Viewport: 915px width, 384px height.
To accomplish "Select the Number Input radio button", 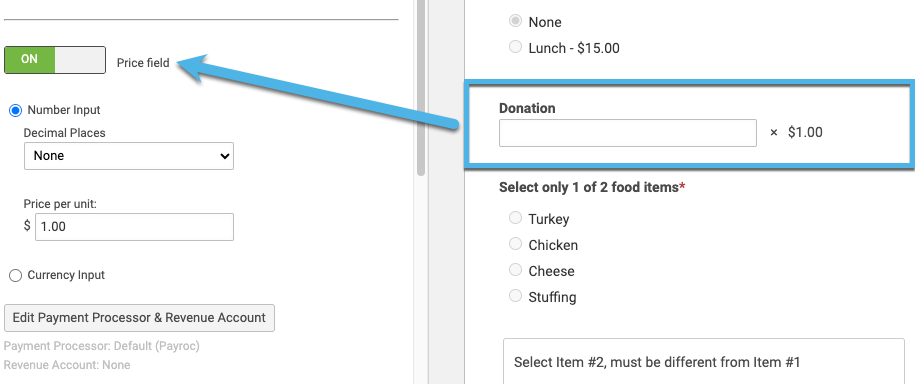I will (x=16, y=110).
